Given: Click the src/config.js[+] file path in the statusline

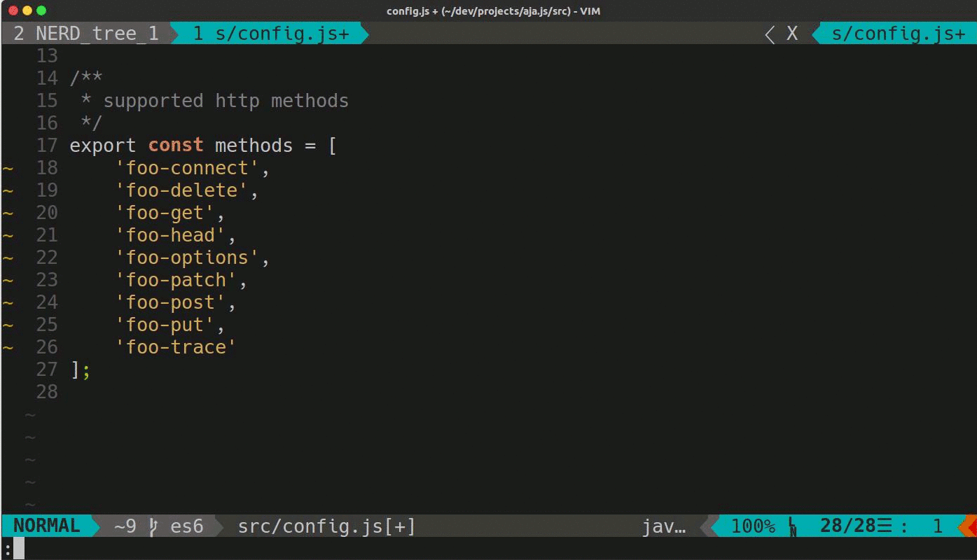Looking at the screenshot, I should (327, 526).
